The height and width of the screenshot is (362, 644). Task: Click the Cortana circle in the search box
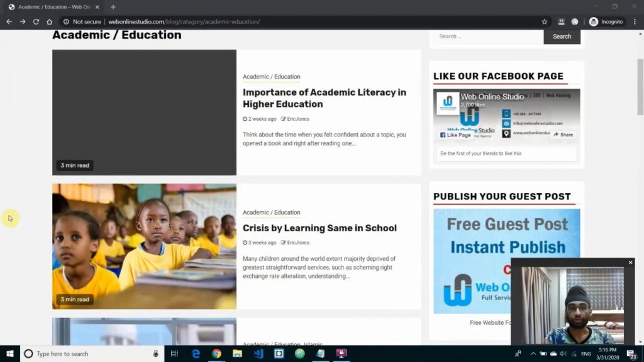(28, 354)
